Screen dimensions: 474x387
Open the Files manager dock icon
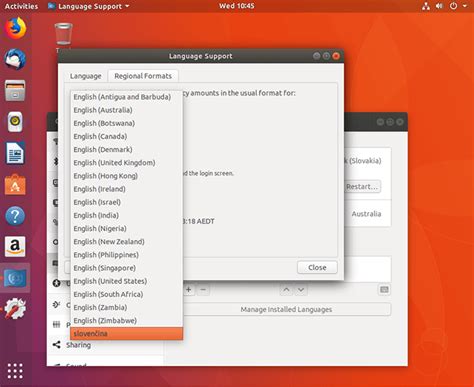pos(15,90)
